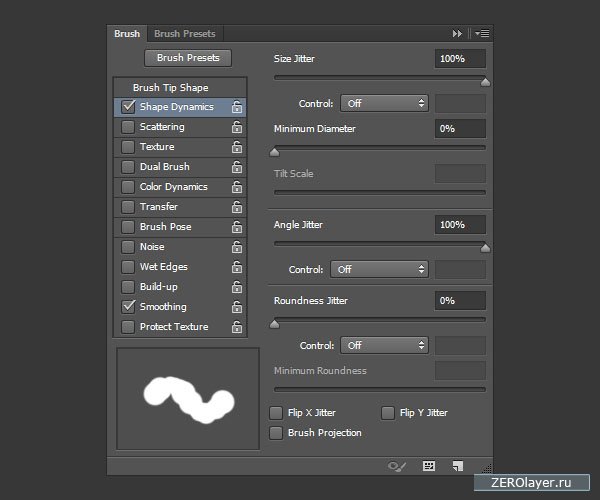Click the Minimum Diameter slider handle
The width and height of the screenshot is (600, 500).
(x=274, y=152)
